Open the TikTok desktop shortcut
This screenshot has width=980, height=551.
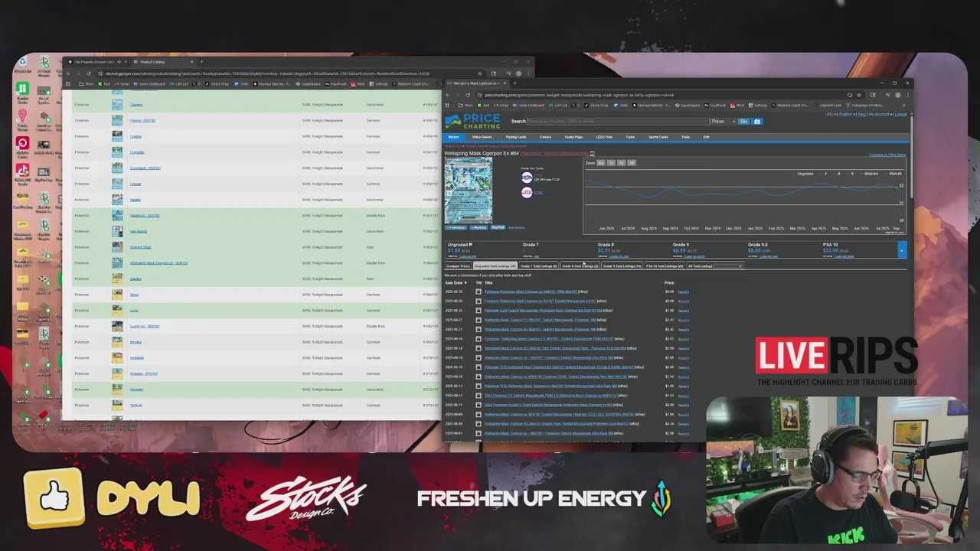coord(23,174)
